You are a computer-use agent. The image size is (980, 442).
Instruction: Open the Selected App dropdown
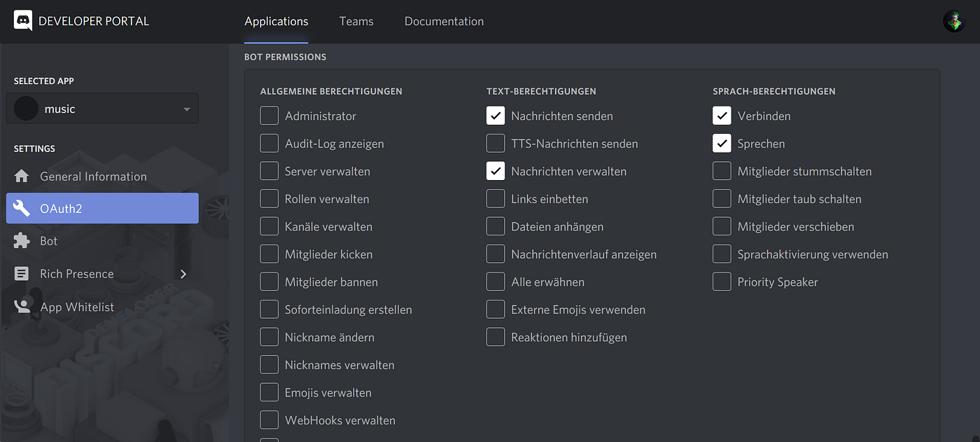186,108
